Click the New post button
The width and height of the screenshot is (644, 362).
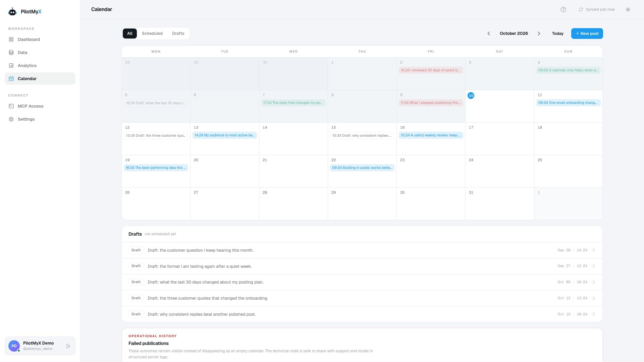tap(587, 34)
